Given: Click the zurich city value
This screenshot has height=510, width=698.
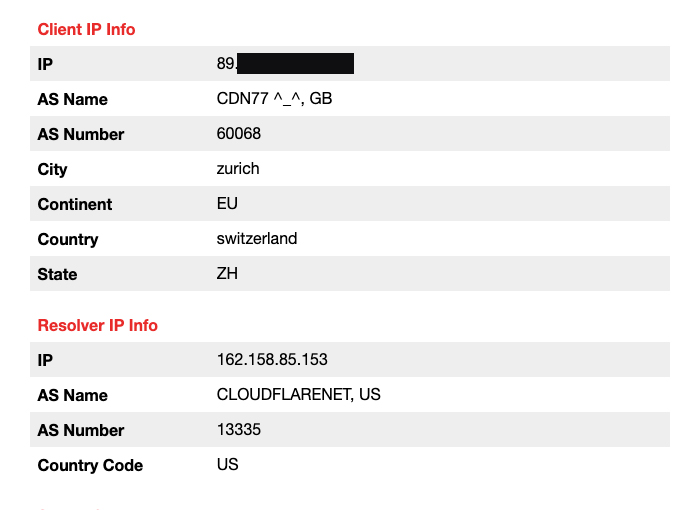Looking at the screenshot, I should (238, 169).
